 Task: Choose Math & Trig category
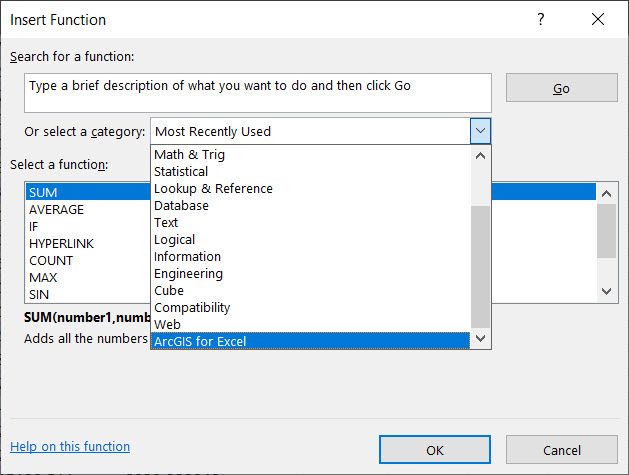190,154
